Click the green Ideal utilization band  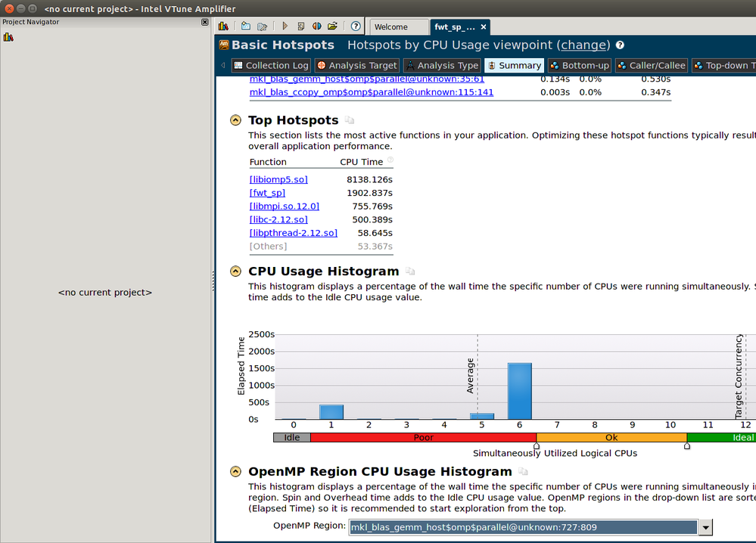tap(721, 437)
